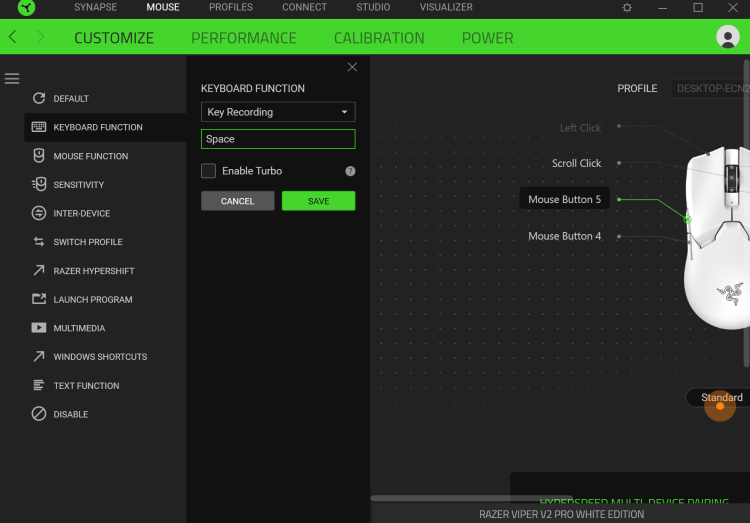Switch to the Performance tab
This screenshot has height=523, width=750.
point(244,38)
